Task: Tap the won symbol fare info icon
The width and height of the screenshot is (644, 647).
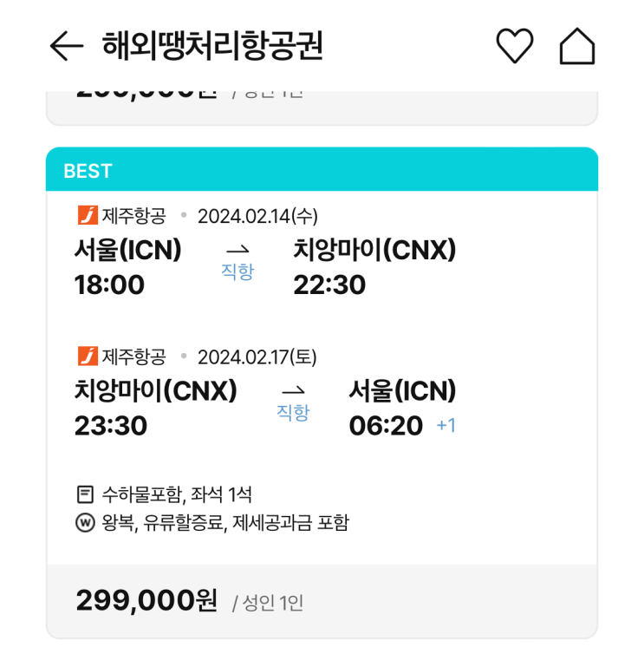Action: click(x=85, y=523)
